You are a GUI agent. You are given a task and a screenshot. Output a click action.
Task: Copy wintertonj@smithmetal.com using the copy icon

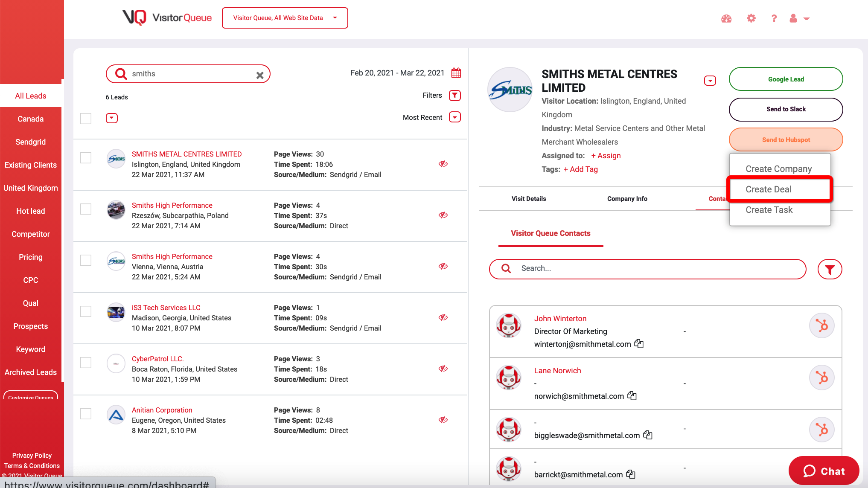click(639, 344)
